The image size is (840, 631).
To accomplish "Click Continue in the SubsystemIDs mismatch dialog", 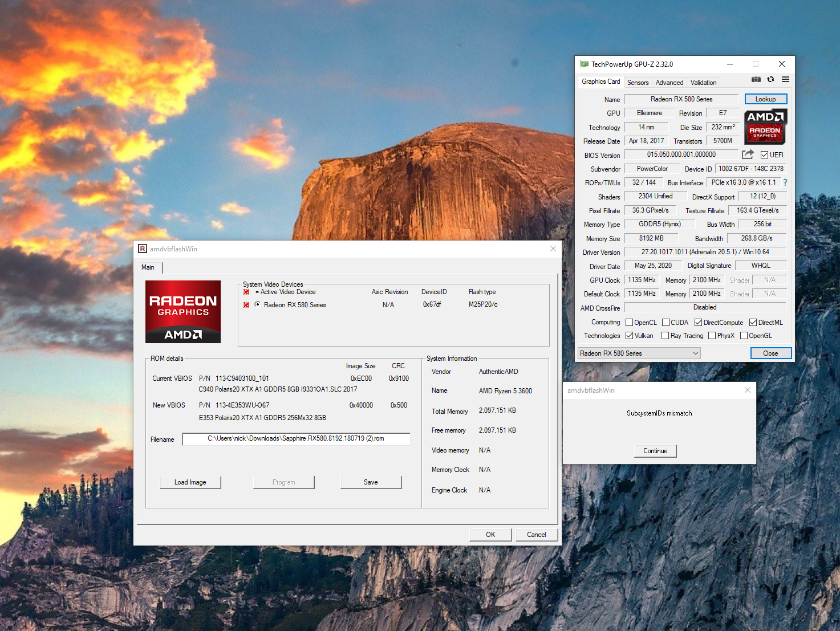I will tap(655, 451).
